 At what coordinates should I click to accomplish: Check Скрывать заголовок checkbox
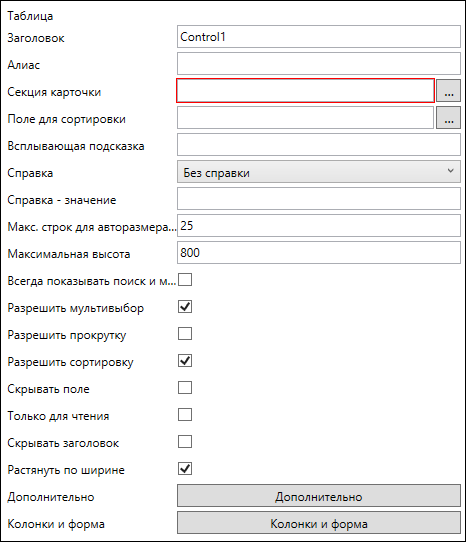(x=185, y=441)
